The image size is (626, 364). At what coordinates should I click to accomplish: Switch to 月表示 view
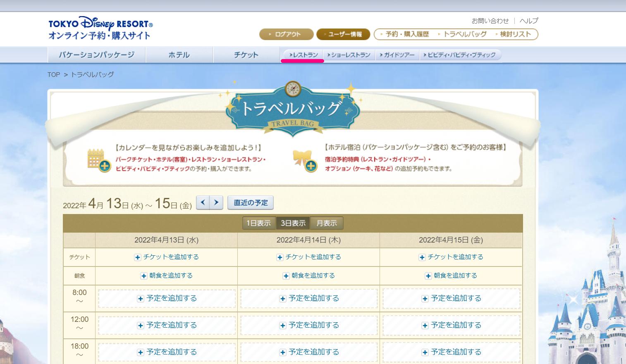(327, 223)
